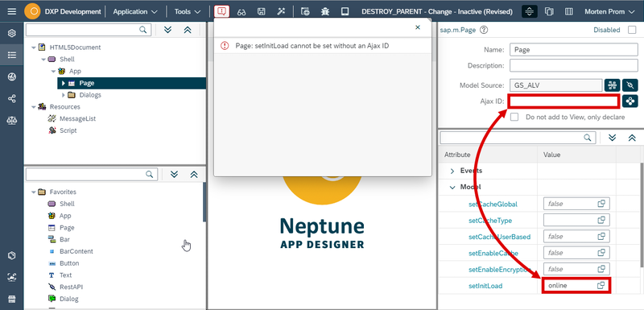Click the setCacheType attribute link

490,221
